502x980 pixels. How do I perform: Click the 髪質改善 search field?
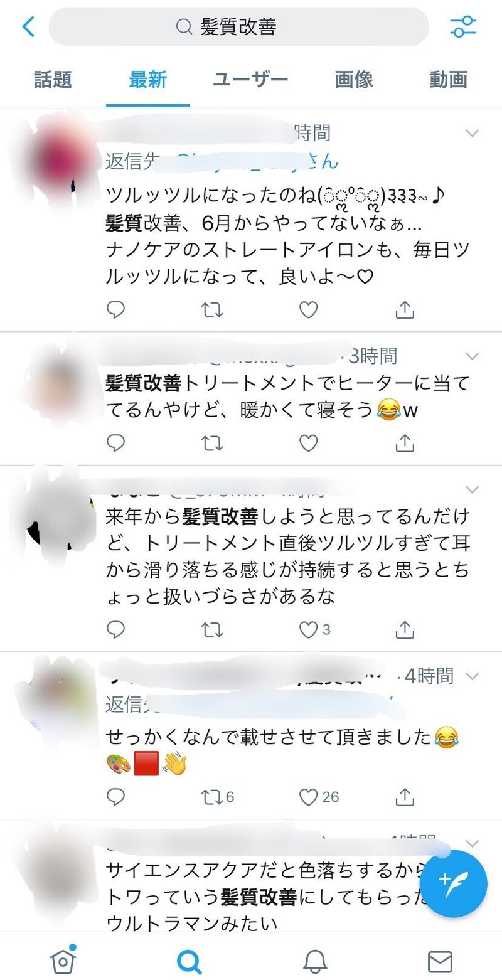coord(238,27)
